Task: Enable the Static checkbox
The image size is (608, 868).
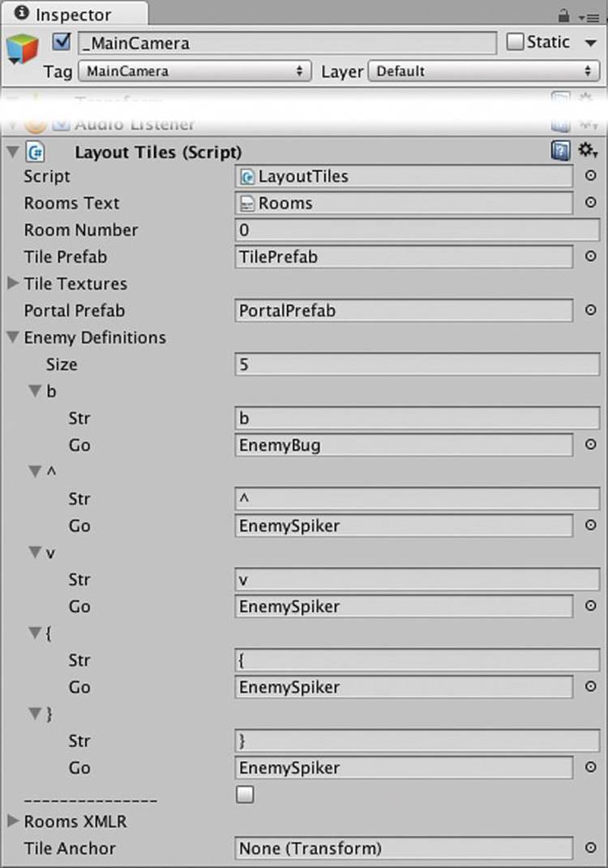Action: pos(515,42)
